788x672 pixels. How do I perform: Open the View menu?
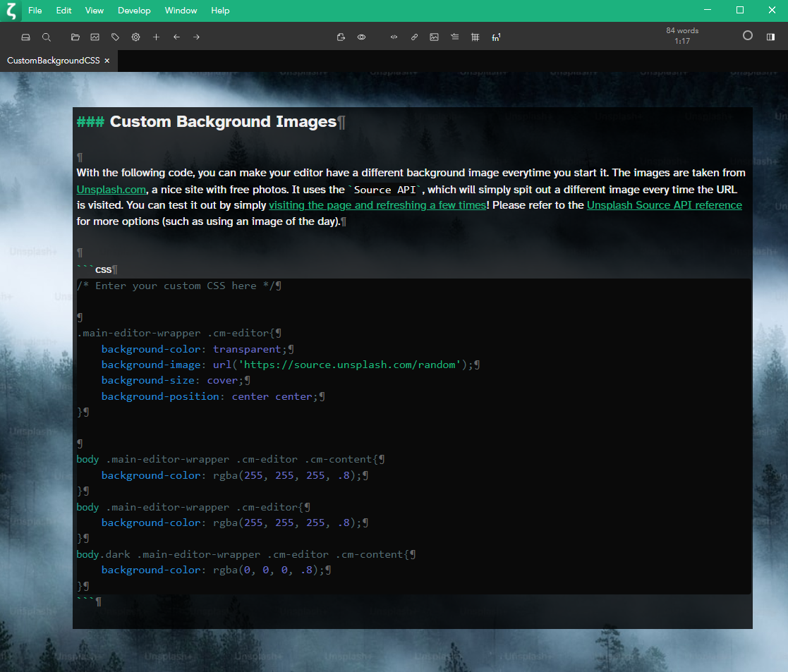click(x=95, y=11)
